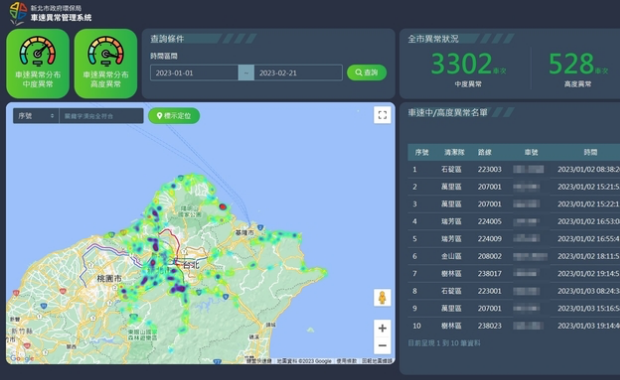This screenshot has width=620, height=380.
Task: Click the New Taipei EPD logo
Action: click(x=18, y=13)
